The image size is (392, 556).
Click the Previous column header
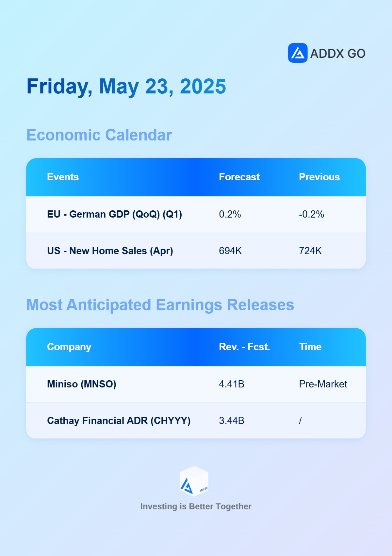tap(319, 177)
